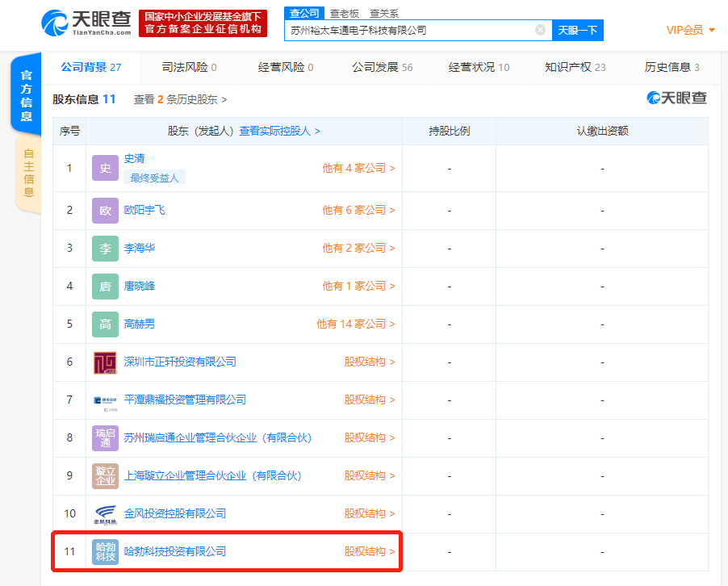Click the 天眼一下 search button
Viewport: 728px width, 586px height.
click(578, 30)
